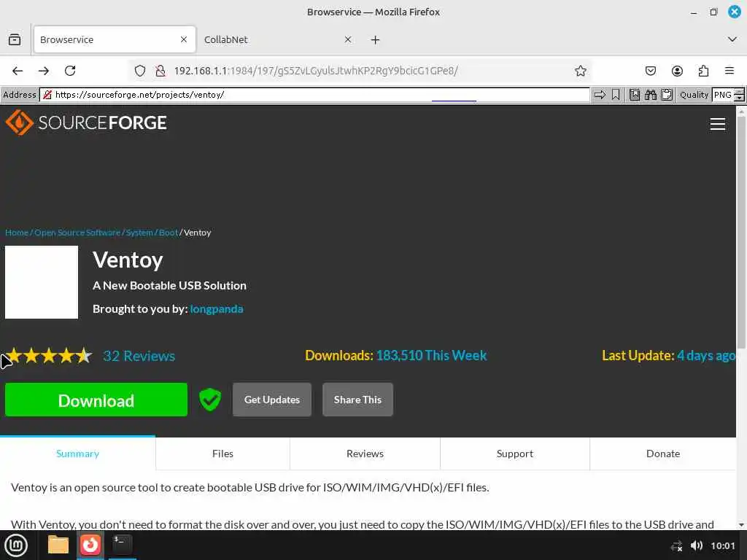
Task: Open the Firefox account icon
Action: 677,71
